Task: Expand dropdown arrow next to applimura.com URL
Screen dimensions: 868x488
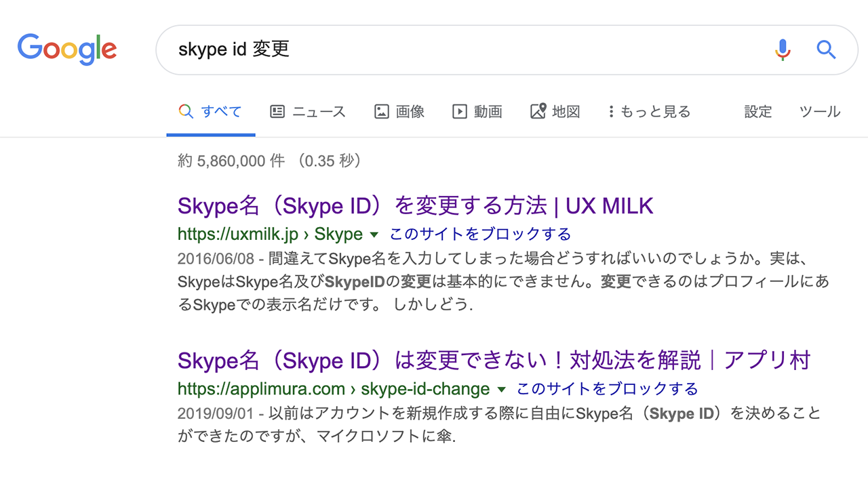Action: point(501,390)
